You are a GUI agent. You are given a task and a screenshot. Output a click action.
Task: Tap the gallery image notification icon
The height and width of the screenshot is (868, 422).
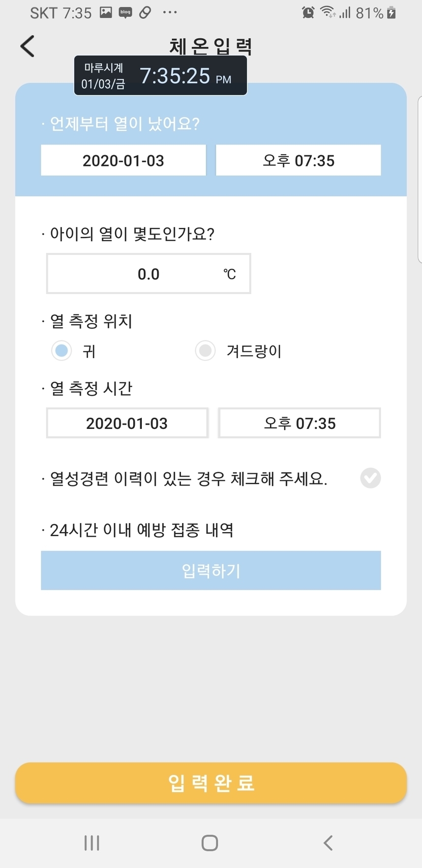click(106, 13)
